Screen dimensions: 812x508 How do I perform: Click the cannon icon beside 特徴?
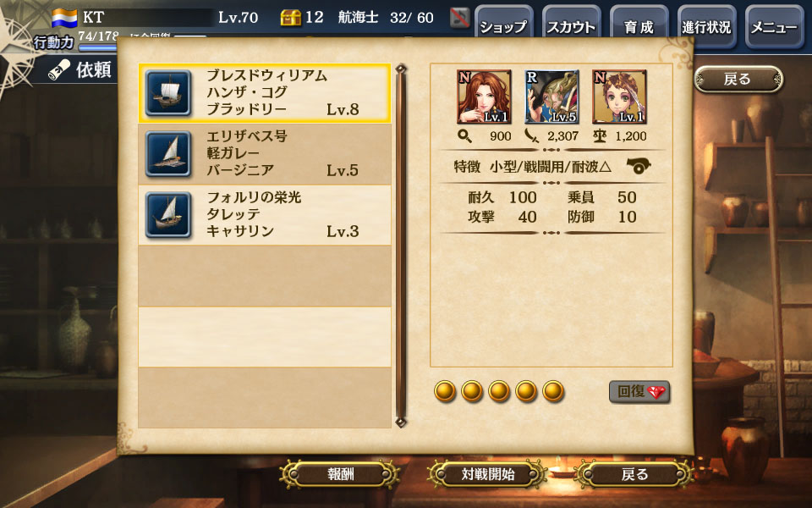click(639, 166)
